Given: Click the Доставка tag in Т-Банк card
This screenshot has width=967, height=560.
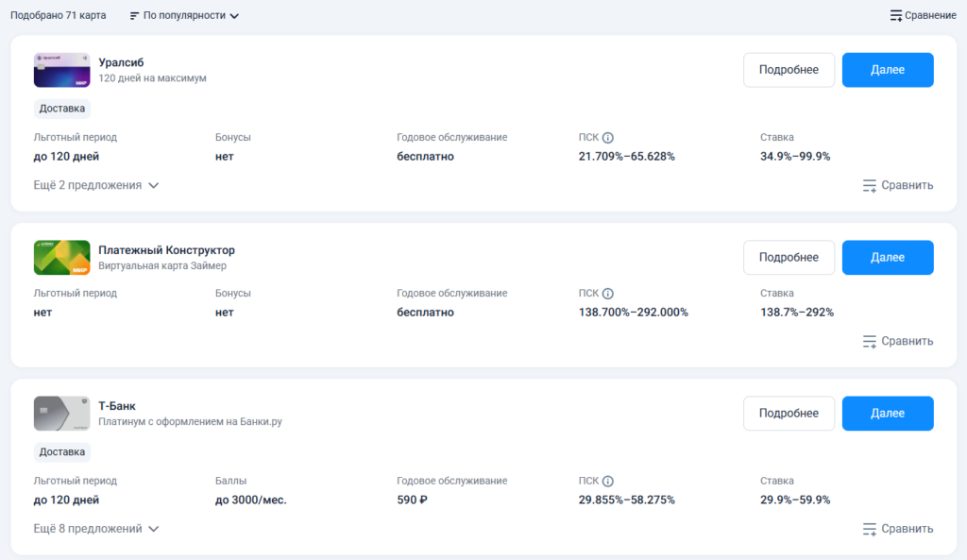Looking at the screenshot, I should click(x=61, y=452).
